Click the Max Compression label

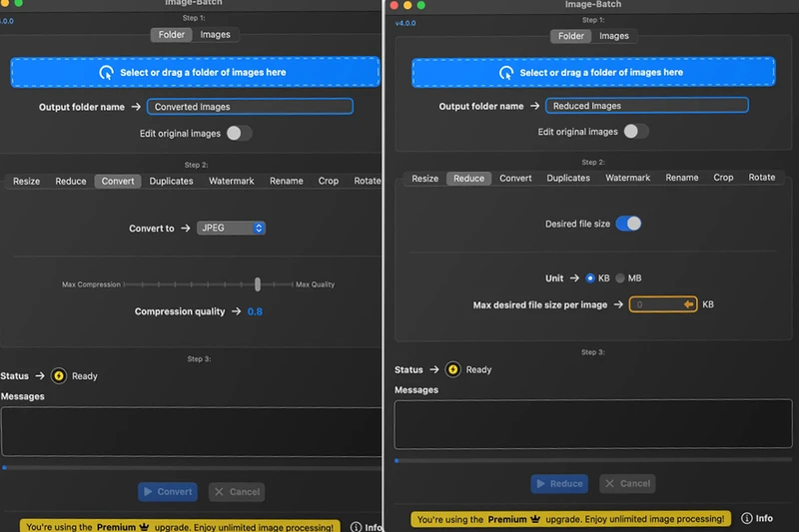(91, 284)
